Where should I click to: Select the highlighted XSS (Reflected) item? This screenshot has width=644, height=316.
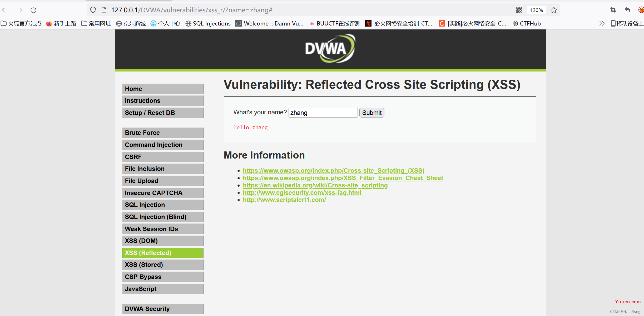point(163,253)
